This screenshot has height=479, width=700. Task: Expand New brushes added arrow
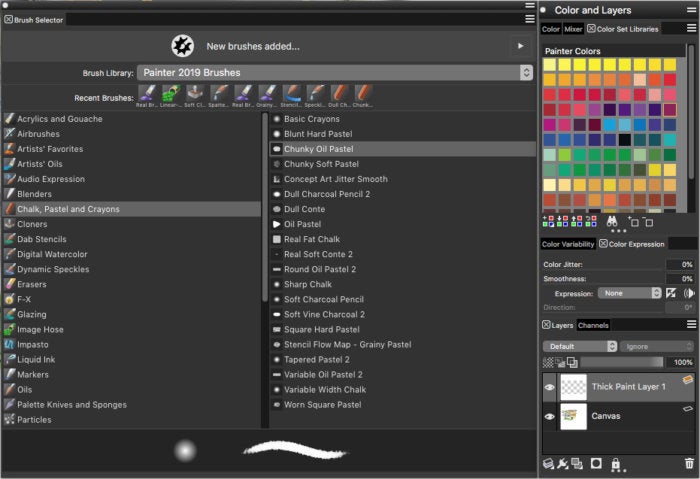521,46
